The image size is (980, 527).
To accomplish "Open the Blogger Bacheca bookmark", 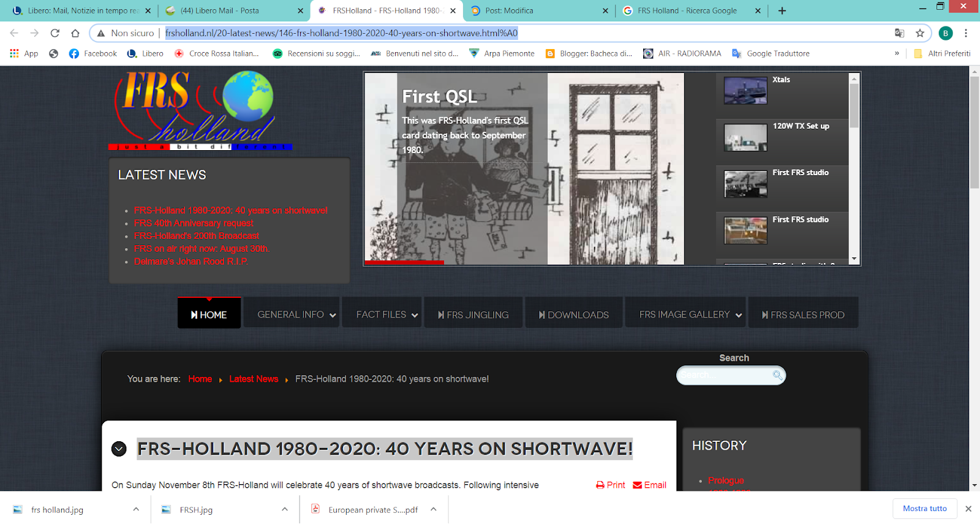I will pyautogui.click(x=589, y=53).
